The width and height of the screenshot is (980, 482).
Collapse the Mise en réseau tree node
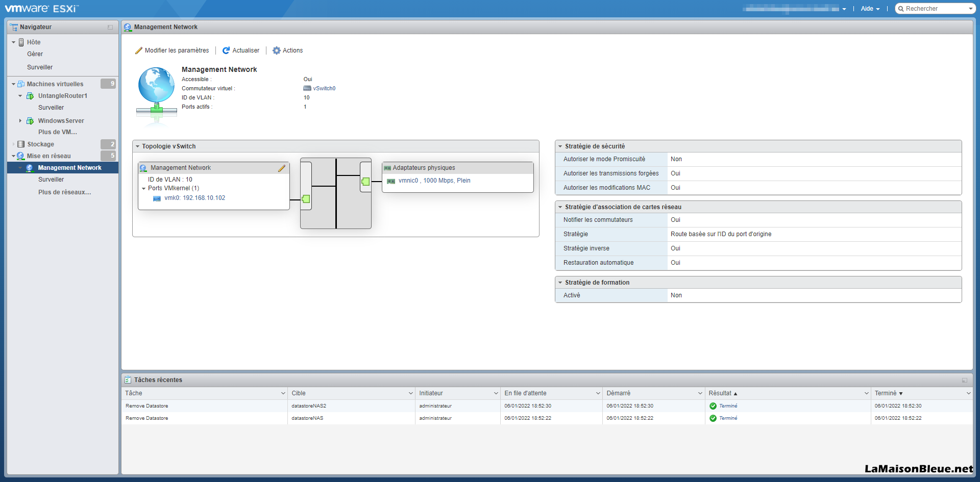tap(13, 156)
